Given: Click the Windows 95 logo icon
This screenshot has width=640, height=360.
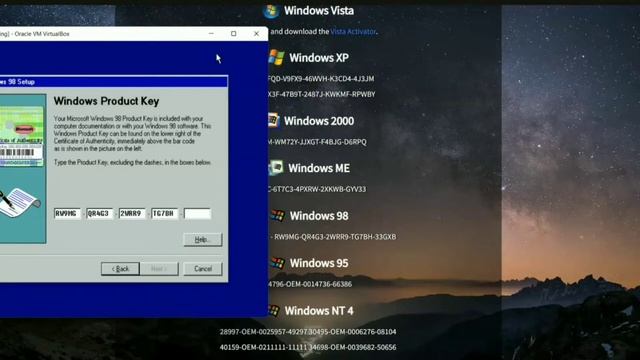Looking at the screenshot, I should tap(278, 263).
